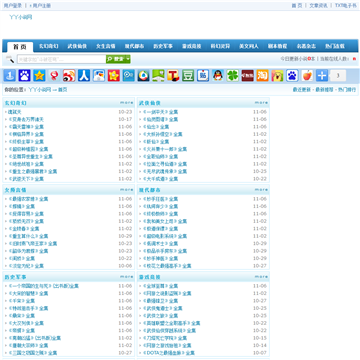Image resolution: width=360 pixels, height=360 pixels.
Task: Open the 女生言情 navigation tab
Action: 106,46
